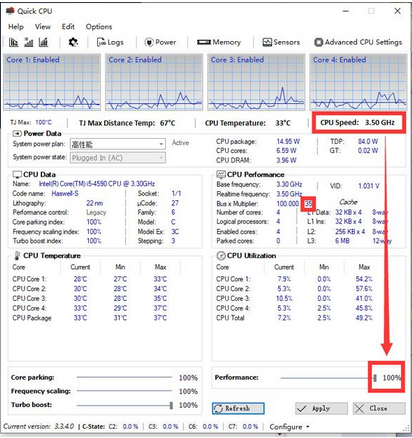Open the Power toolbar option

coord(160,42)
